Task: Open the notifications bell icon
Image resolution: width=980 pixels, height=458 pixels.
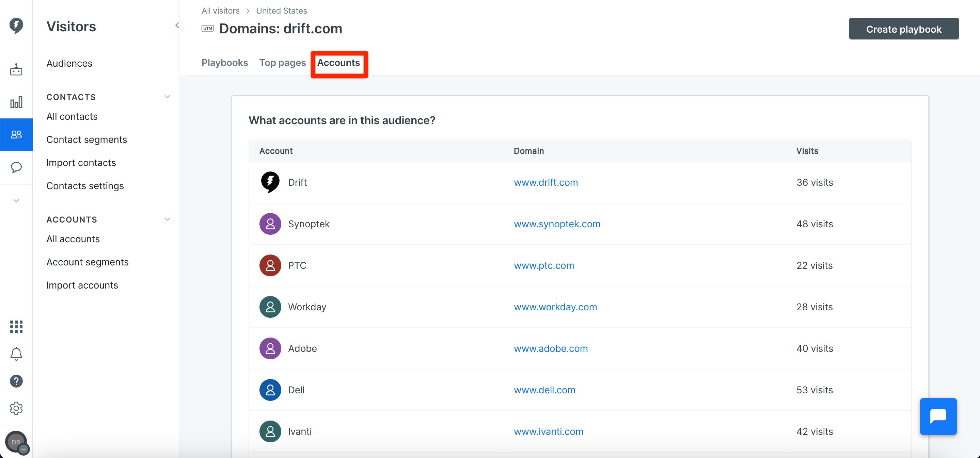Action: tap(16, 354)
